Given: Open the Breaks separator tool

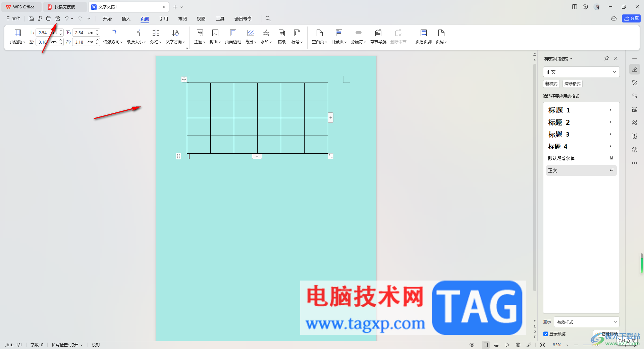Looking at the screenshot, I should click(358, 37).
